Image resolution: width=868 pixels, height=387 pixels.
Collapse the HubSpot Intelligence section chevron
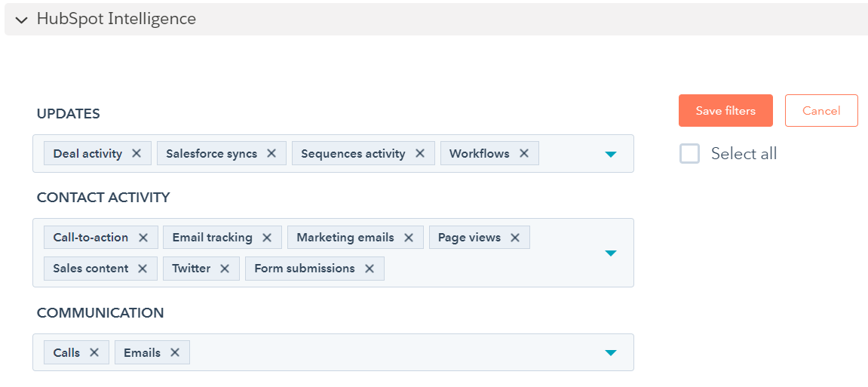coord(22,20)
